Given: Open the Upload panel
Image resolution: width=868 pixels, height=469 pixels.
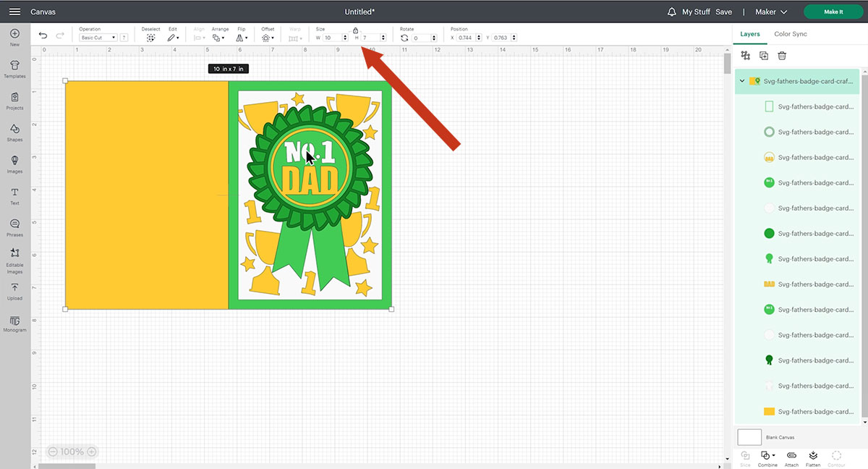Looking at the screenshot, I should (x=14, y=290).
